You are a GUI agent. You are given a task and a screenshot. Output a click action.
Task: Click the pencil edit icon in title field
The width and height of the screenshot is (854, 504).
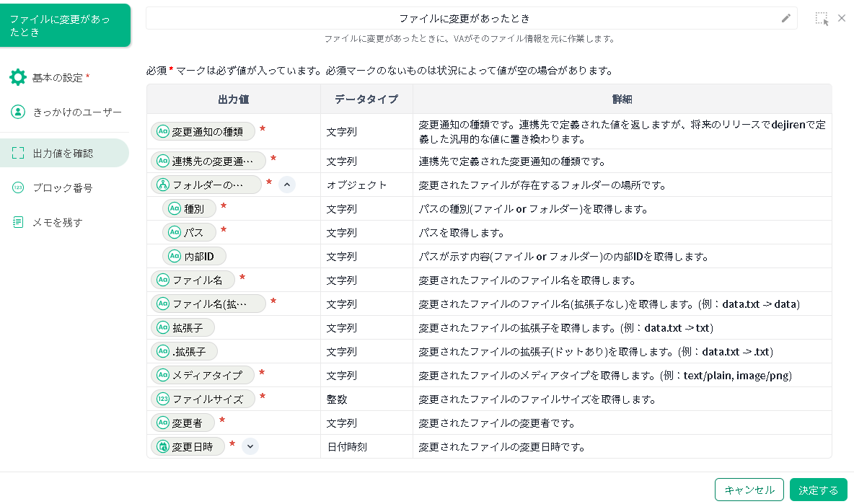point(786,18)
